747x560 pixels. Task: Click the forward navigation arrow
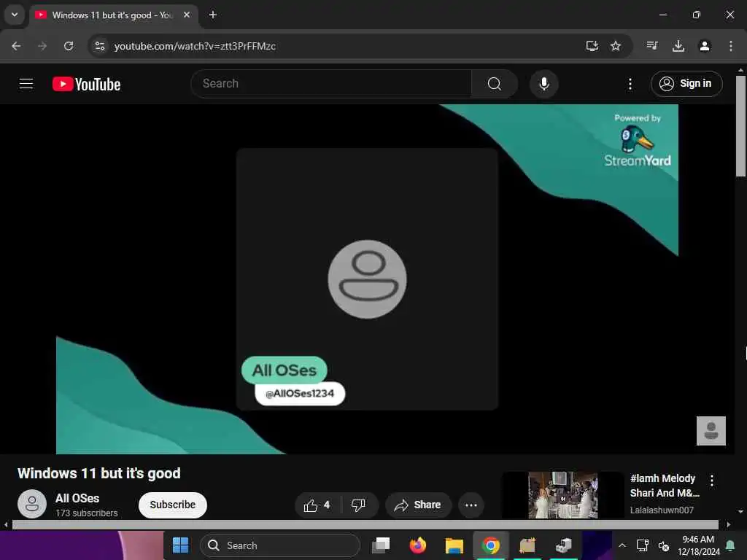[x=42, y=46]
